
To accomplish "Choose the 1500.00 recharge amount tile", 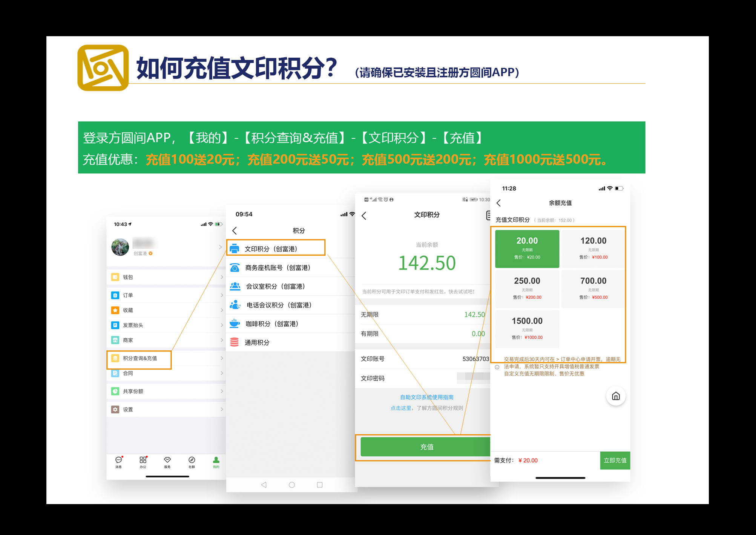I will pos(527,329).
